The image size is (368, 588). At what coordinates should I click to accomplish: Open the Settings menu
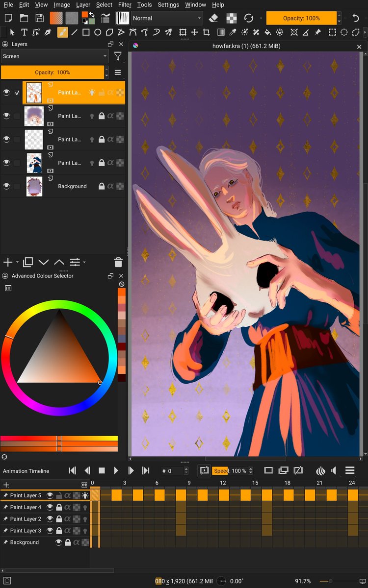168,4
